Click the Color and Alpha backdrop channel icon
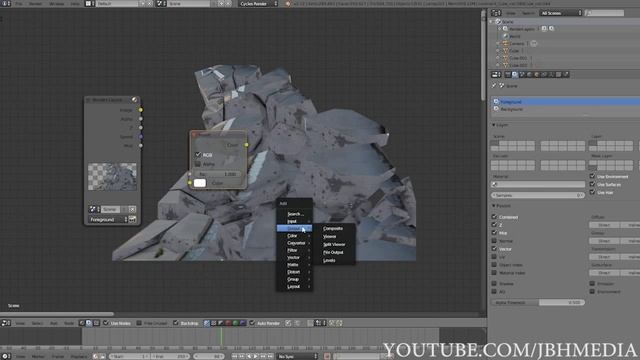 tap(213, 323)
